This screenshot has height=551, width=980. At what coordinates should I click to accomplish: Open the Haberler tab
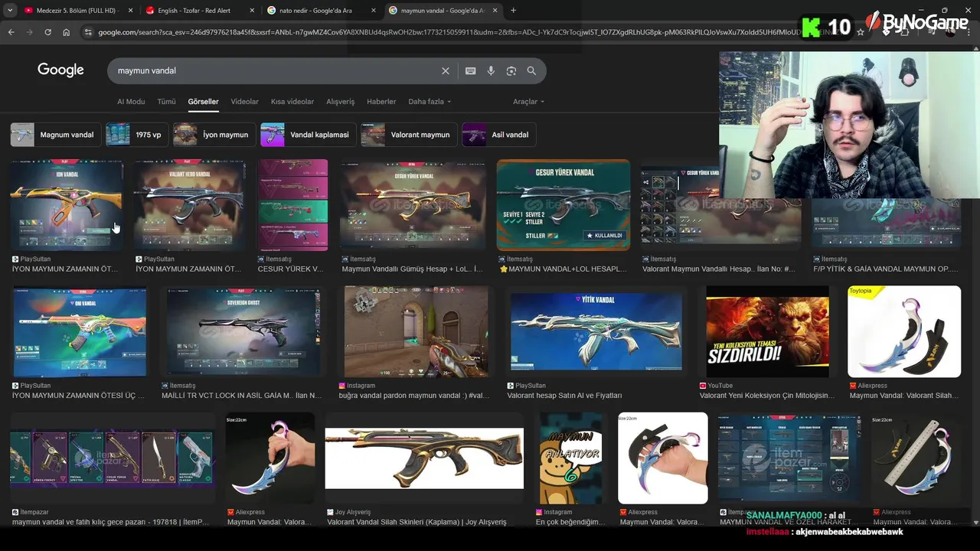point(381,102)
